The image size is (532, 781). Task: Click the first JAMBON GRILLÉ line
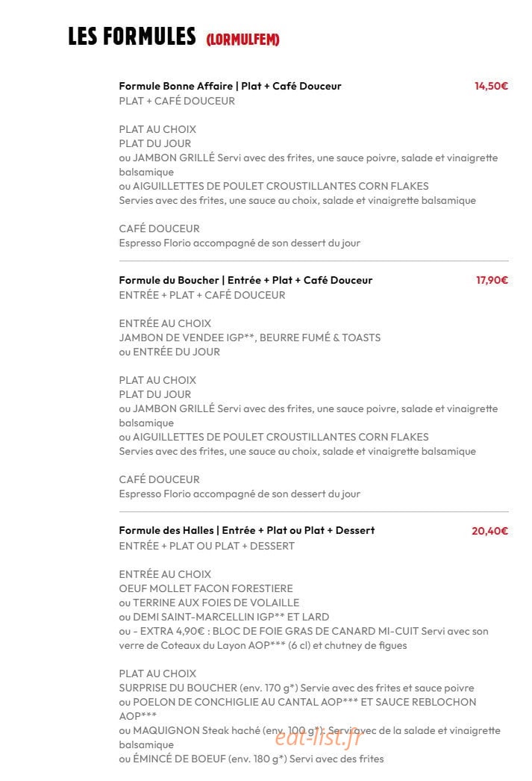click(308, 165)
